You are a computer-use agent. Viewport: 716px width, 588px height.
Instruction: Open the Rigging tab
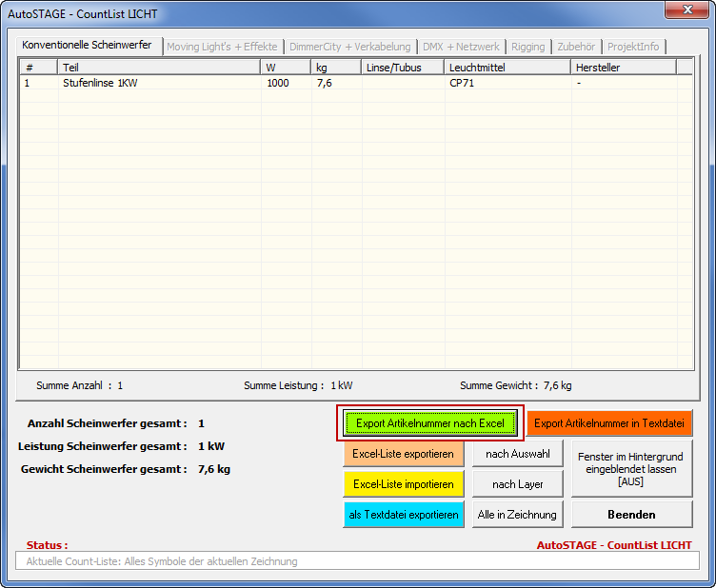click(527, 47)
